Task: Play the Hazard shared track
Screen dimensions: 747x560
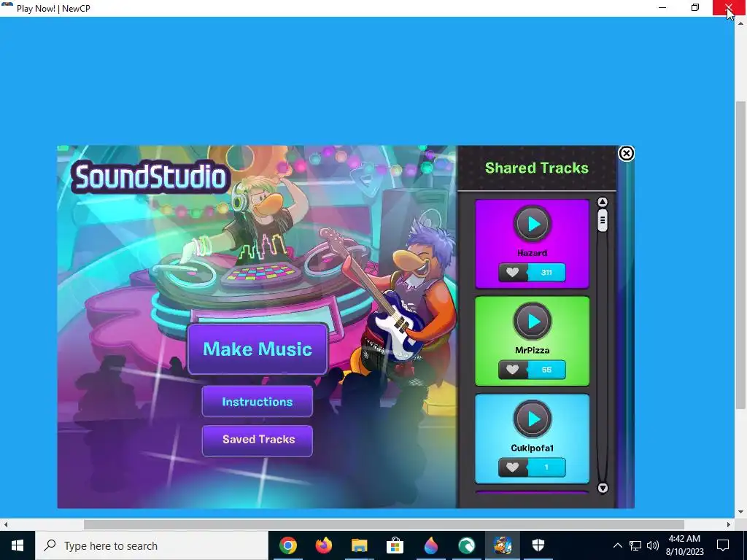Action: click(532, 223)
